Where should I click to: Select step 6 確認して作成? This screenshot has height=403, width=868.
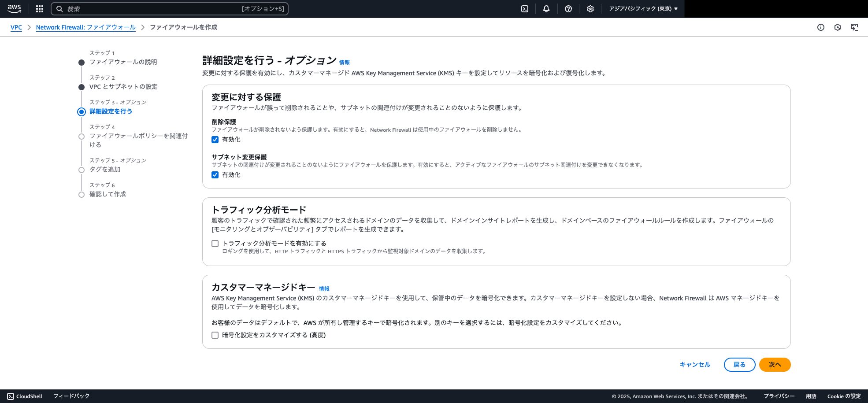click(x=108, y=194)
